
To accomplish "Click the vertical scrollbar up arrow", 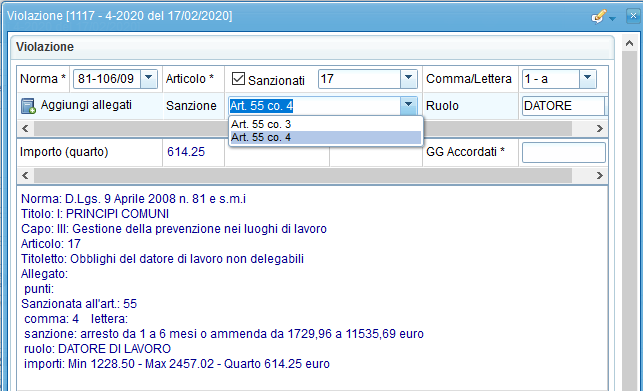I will 629,43.
